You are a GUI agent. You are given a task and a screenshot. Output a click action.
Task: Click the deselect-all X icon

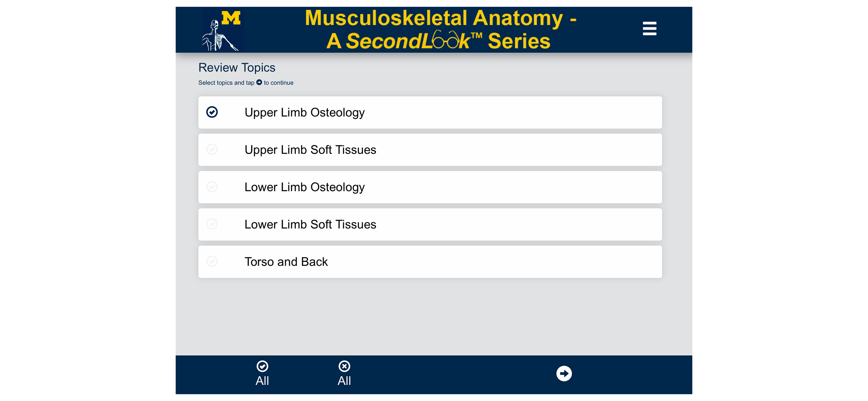(x=344, y=366)
